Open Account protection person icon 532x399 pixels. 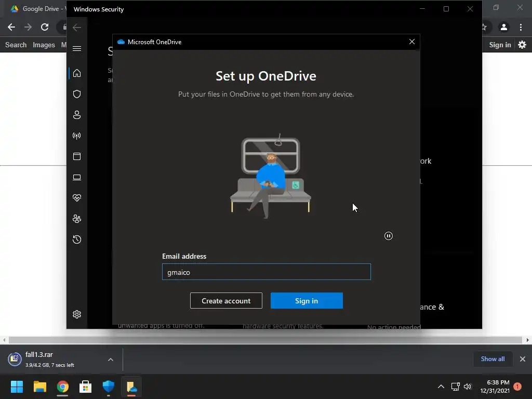tap(77, 115)
